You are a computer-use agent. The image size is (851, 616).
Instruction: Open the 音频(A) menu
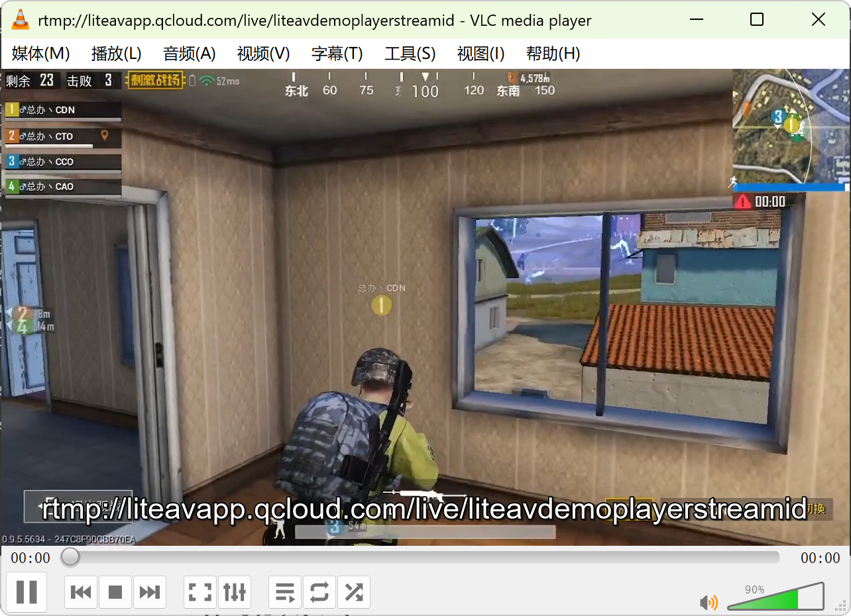189,54
